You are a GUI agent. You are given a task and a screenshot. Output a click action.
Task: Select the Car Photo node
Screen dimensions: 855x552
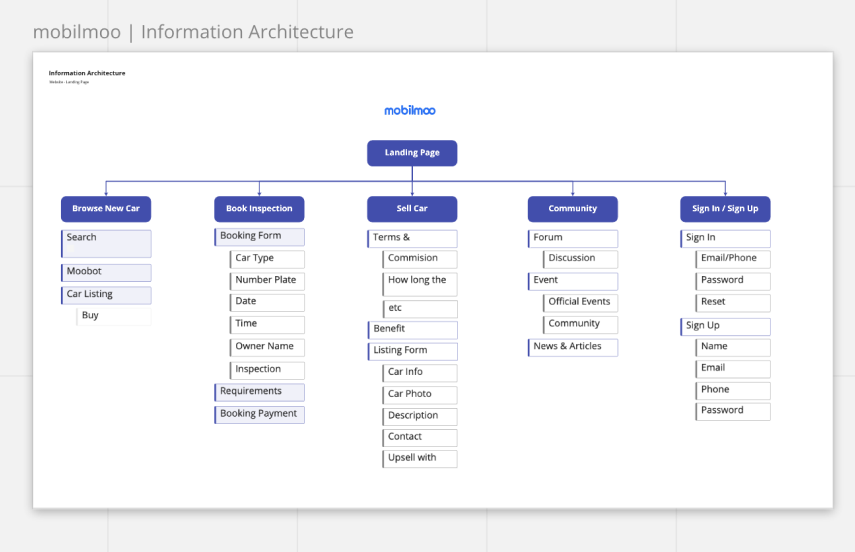pos(420,394)
